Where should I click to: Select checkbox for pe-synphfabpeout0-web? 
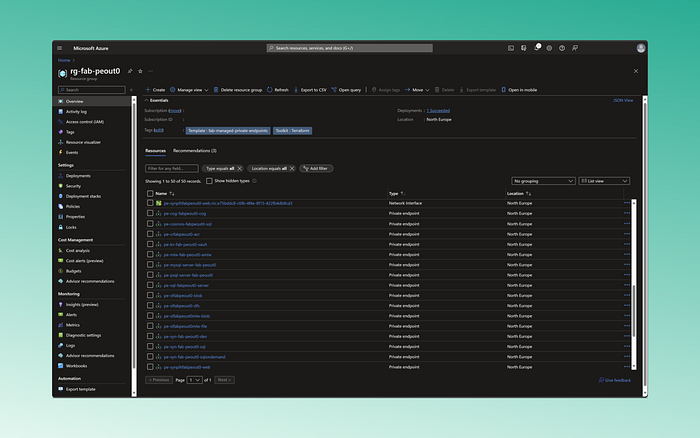(150, 367)
